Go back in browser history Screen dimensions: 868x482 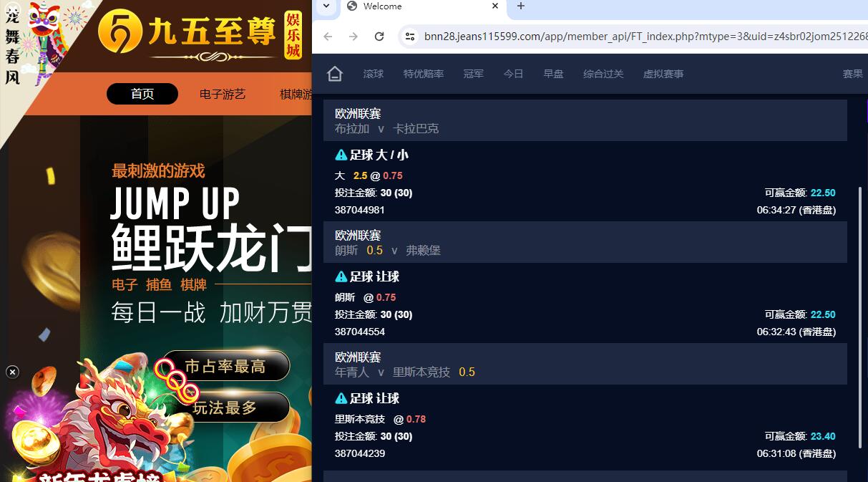tap(328, 37)
